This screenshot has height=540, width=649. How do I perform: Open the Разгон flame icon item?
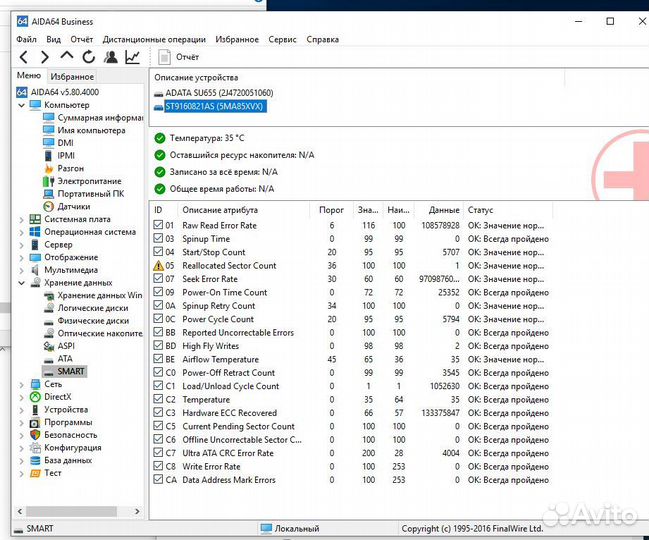[x=48, y=168]
